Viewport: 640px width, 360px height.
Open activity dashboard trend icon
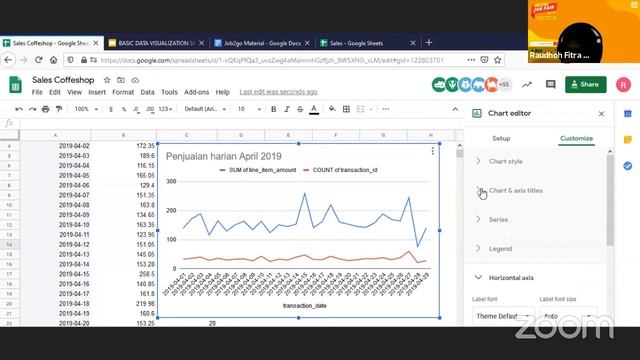tap(527, 84)
